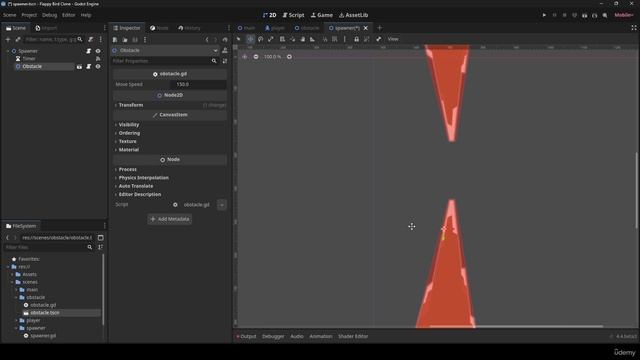Open script attached to Spawner node

coord(89,51)
